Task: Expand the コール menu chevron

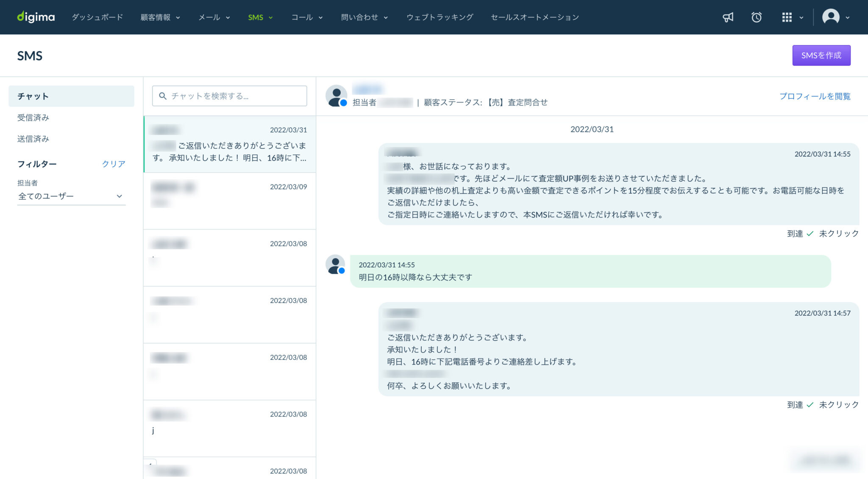Action: tap(320, 17)
